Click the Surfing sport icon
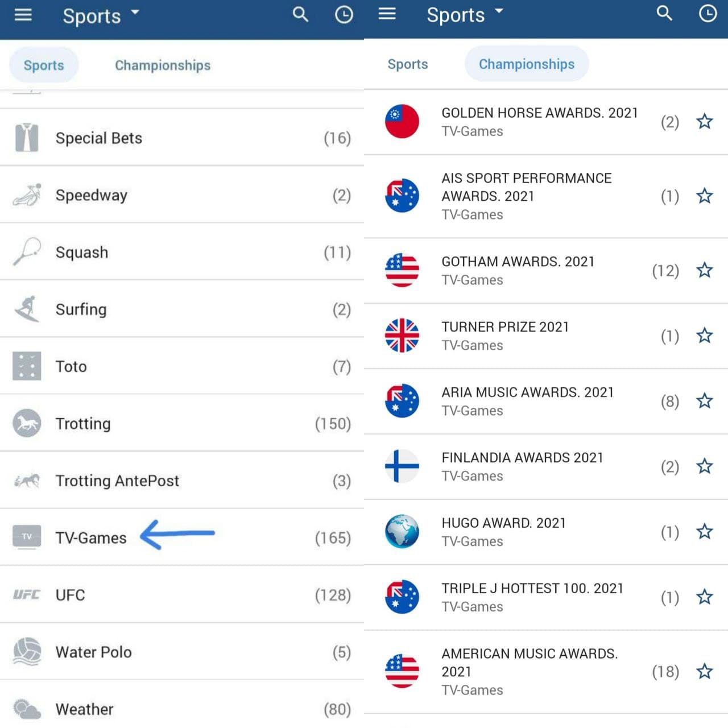This screenshot has height=728, width=728. 27,309
